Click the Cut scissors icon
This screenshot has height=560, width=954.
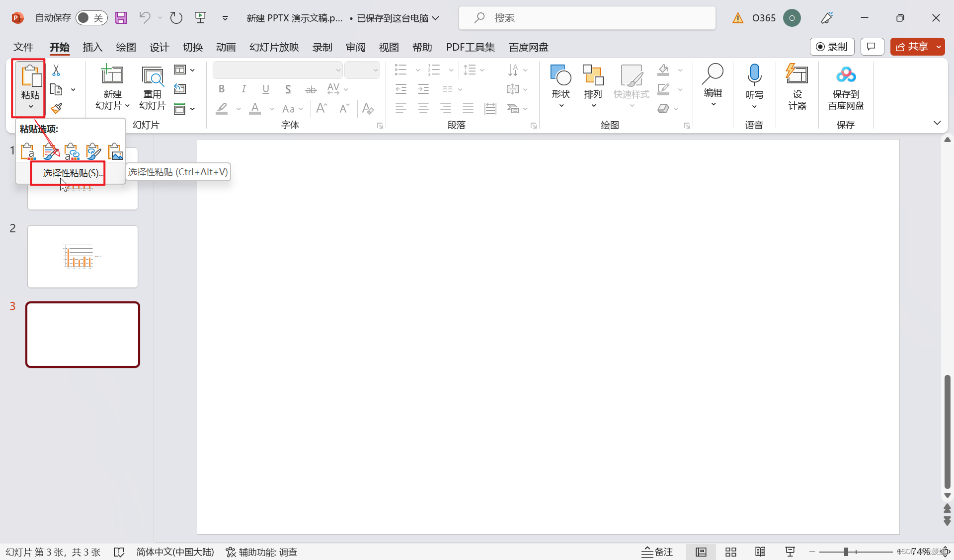[x=56, y=70]
